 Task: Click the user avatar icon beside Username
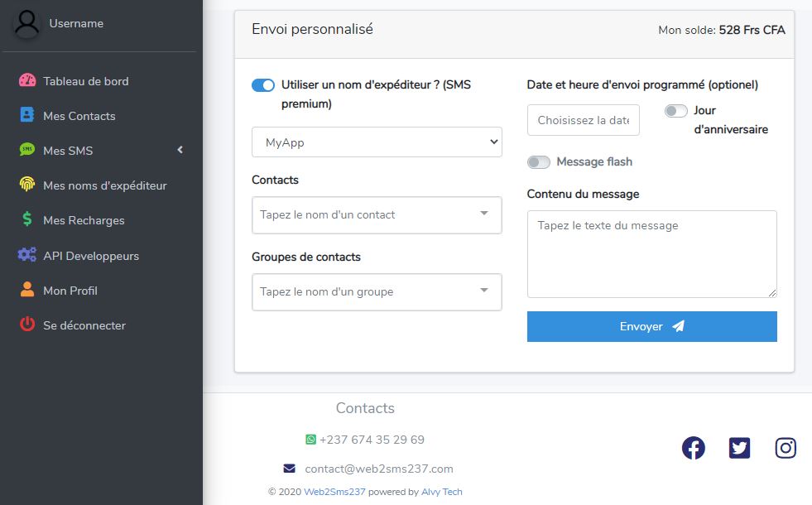(x=27, y=23)
